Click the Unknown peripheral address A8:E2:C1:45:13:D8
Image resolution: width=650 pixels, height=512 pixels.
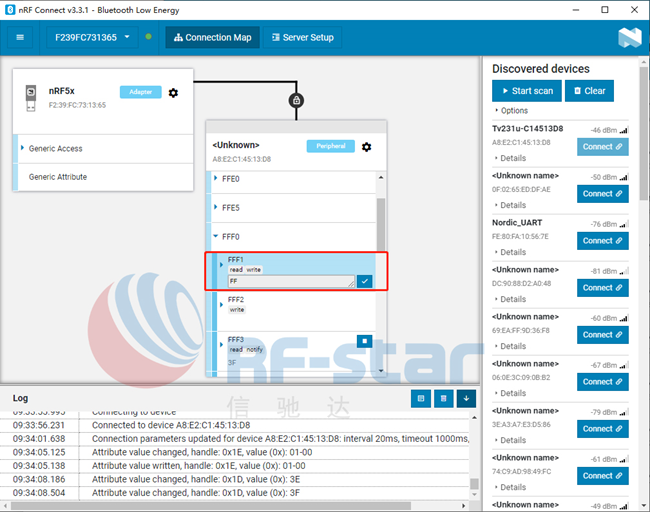coord(242,159)
